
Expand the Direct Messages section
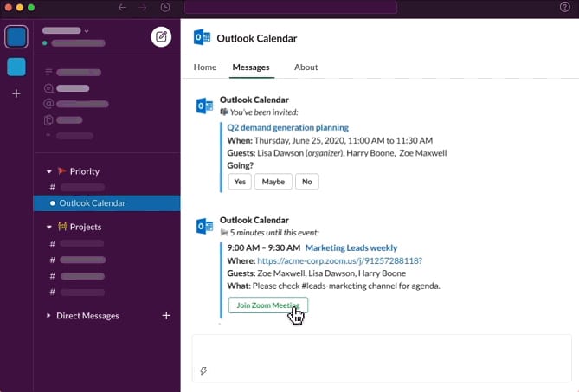pyautogui.click(x=48, y=316)
